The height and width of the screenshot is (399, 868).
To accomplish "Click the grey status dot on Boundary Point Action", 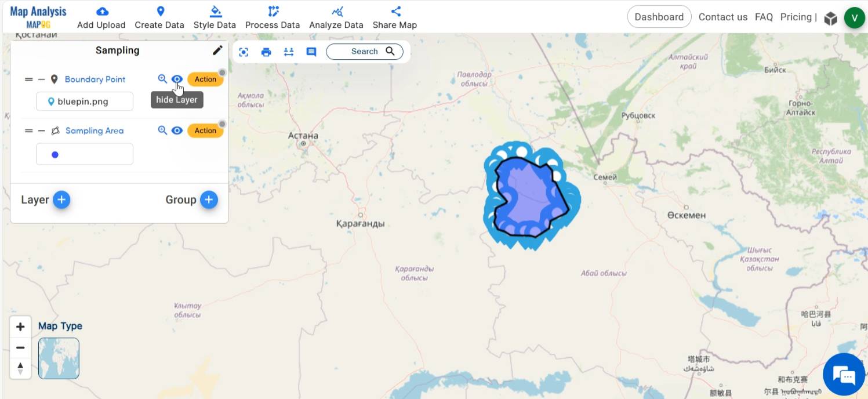I will click(222, 73).
